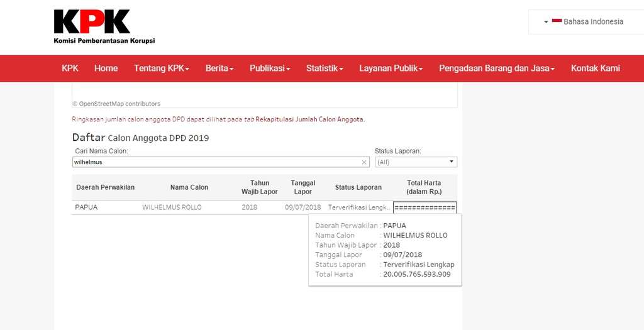Open the Publikasi menu
This screenshot has height=330, width=644.
(x=270, y=69)
